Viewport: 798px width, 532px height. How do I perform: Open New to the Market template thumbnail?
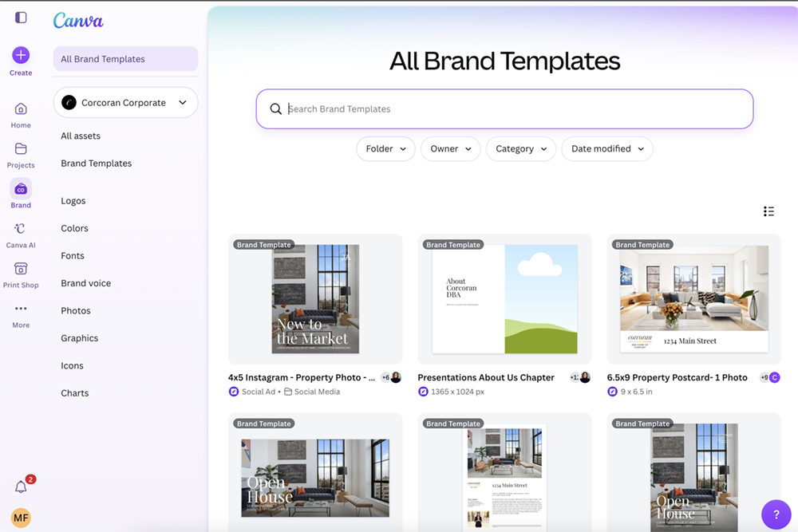315,299
